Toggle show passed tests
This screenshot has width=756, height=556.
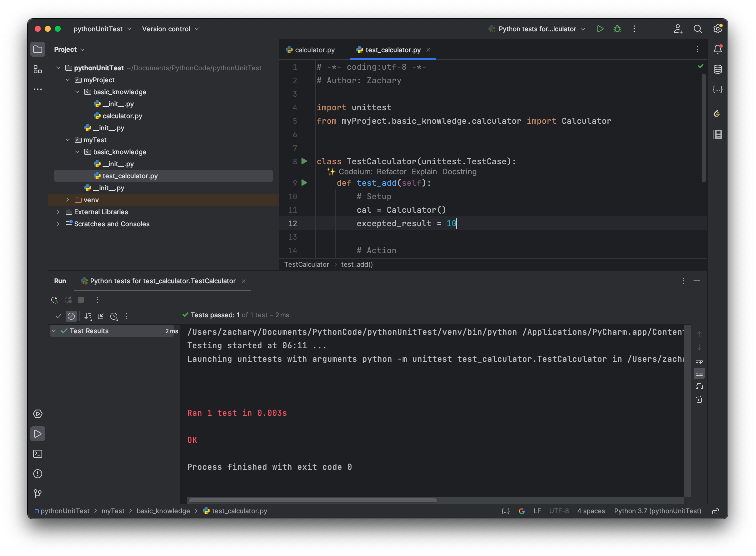pyautogui.click(x=58, y=316)
